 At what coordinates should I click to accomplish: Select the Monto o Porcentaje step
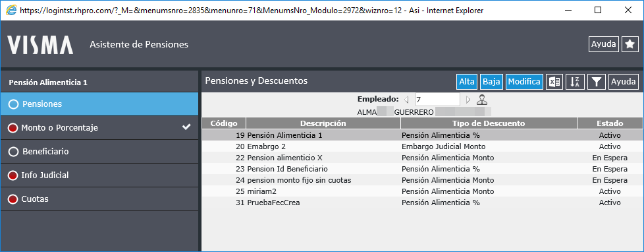[x=99, y=127]
